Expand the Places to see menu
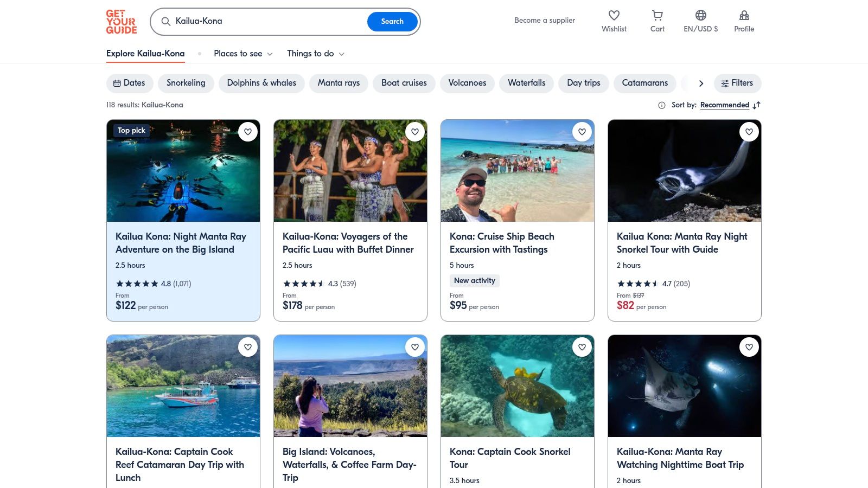The height and width of the screenshot is (488, 868). (x=243, y=54)
